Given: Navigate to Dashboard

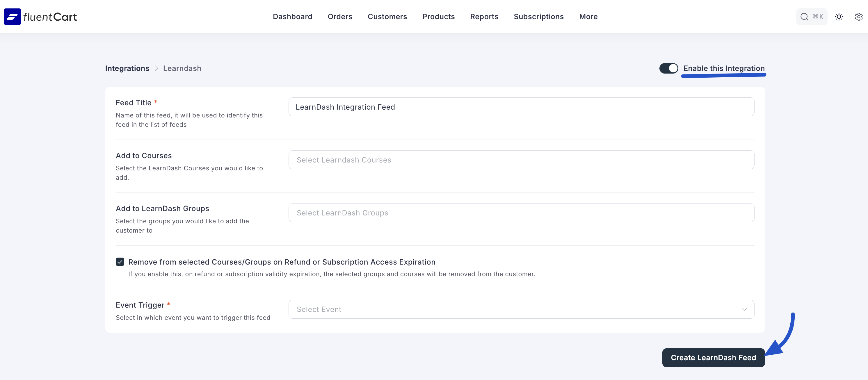Looking at the screenshot, I should pos(292,17).
